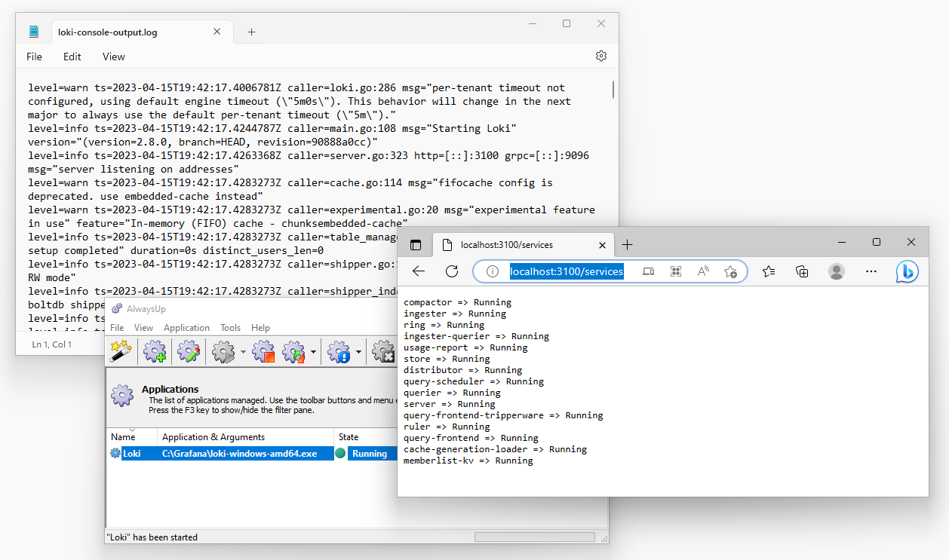The image size is (949, 560).
Task: Open Edge Settings and more menu
Action: point(871,271)
